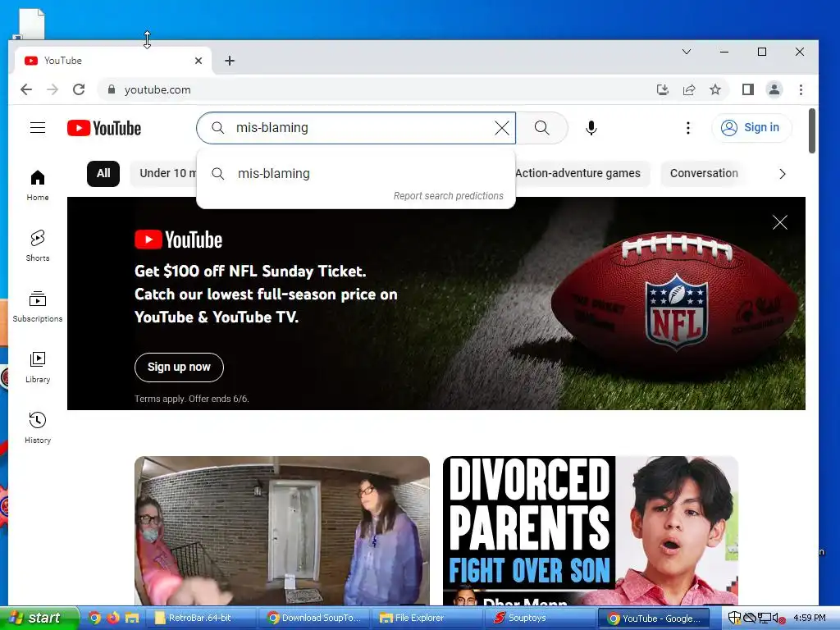Click the tray volume icon
Viewport: 840px width, 630px height.
coord(779,619)
